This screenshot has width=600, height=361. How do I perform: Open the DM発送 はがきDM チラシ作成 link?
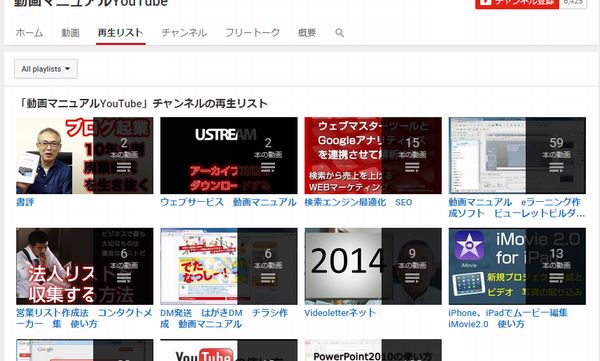[224, 318]
